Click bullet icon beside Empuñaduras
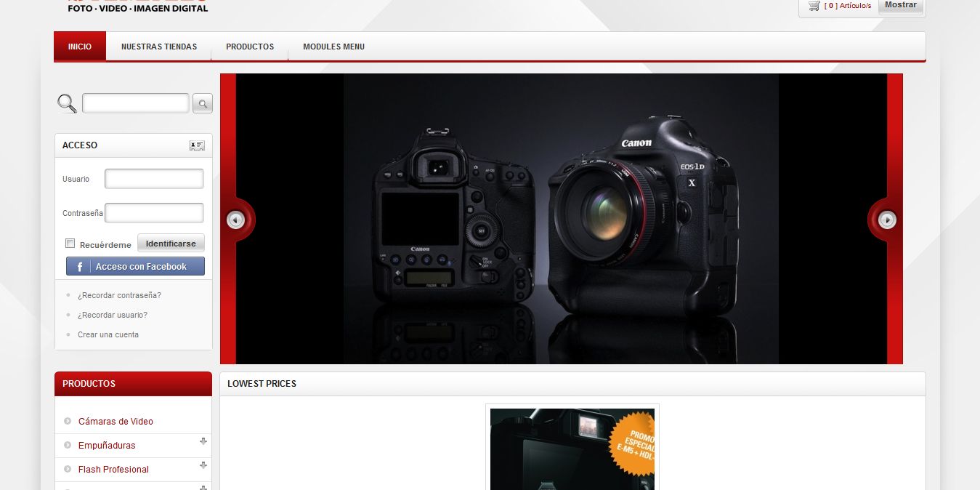Viewport: 980px width, 490px height. [x=68, y=445]
